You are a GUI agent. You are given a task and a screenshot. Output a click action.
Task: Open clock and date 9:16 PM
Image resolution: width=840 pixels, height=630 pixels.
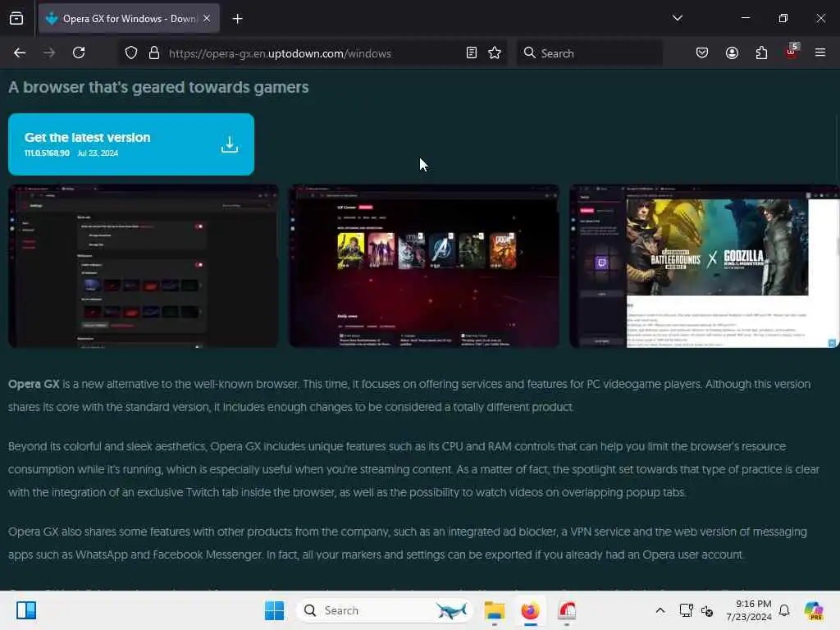pos(748,610)
